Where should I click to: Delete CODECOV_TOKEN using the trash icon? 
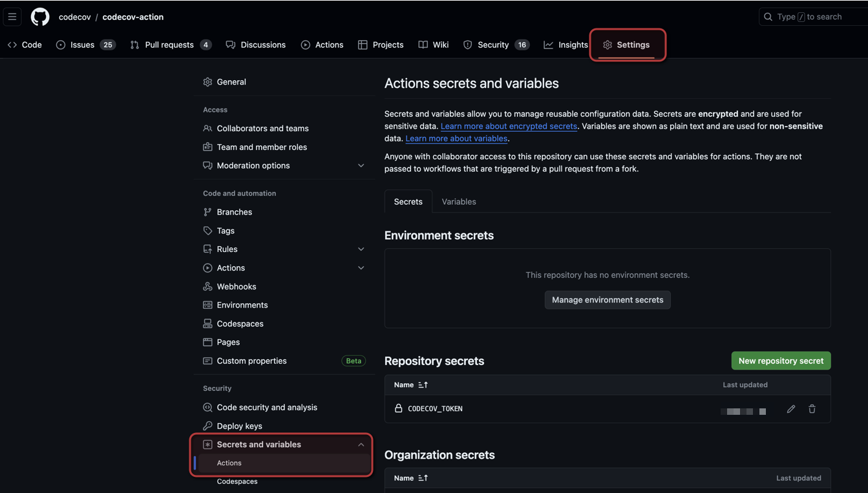click(812, 409)
